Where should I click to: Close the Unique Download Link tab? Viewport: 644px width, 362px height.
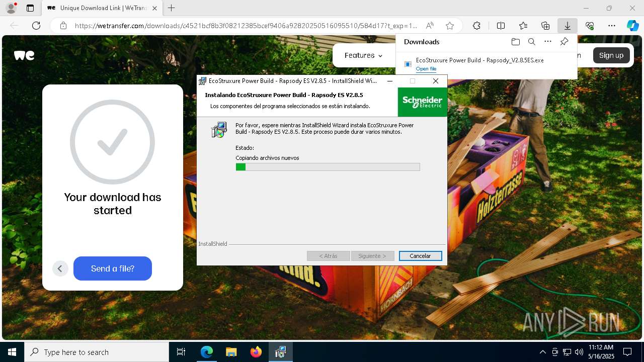tap(154, 8)
